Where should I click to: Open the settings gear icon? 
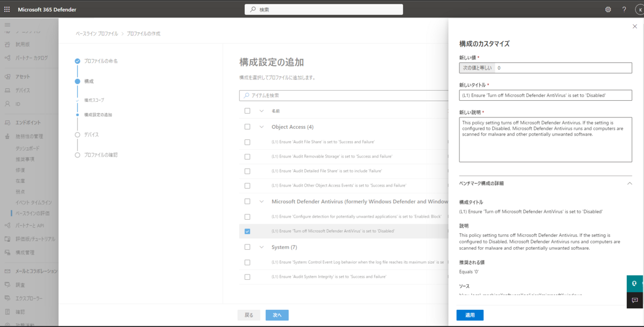pos(608,10)
